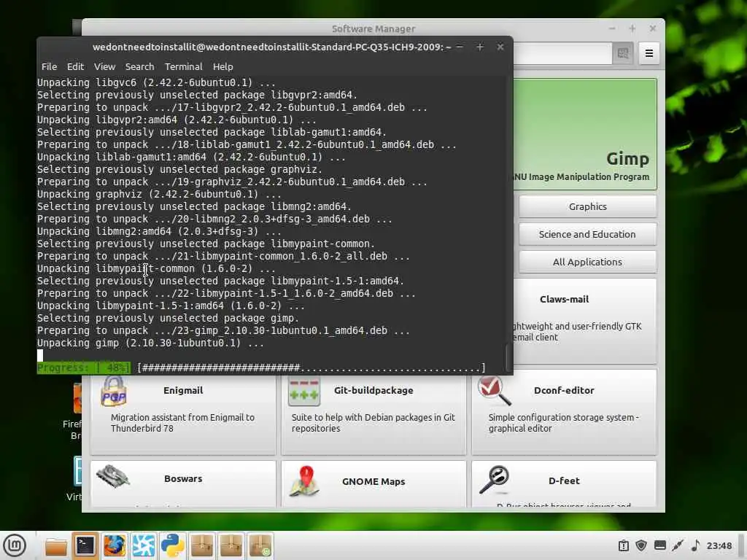The image size is (747, 560).
Task: Open the Linux Mint start menu
Action: 15,545
